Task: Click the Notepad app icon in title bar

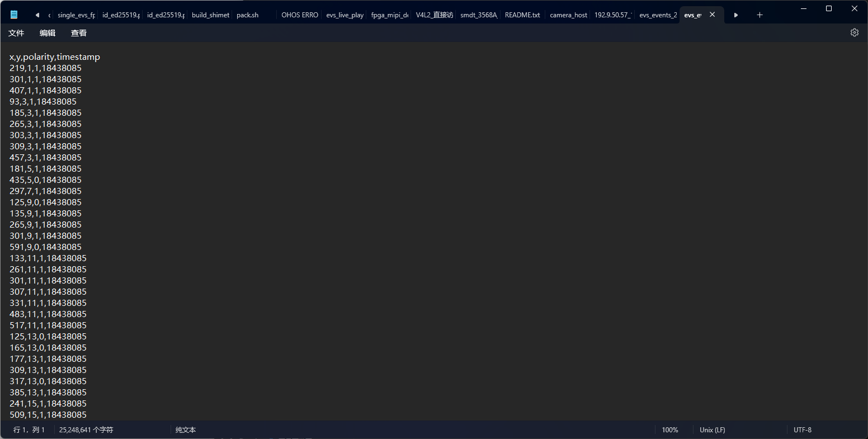Action: click(14, 15)
